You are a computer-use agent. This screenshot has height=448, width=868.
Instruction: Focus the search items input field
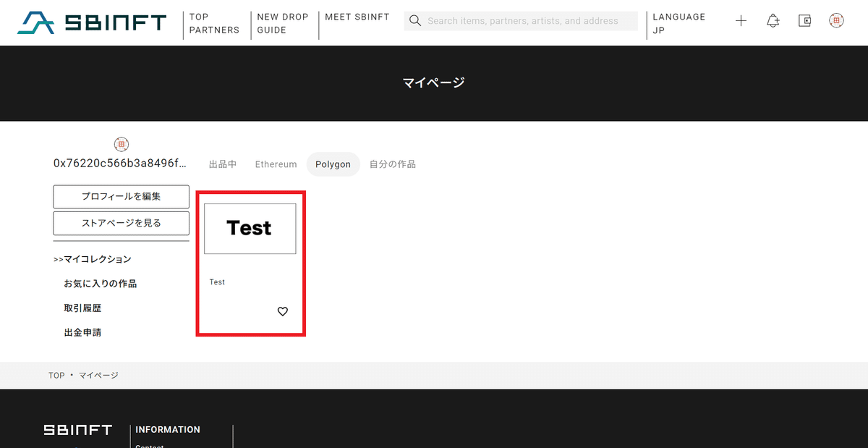pos(521,21)
